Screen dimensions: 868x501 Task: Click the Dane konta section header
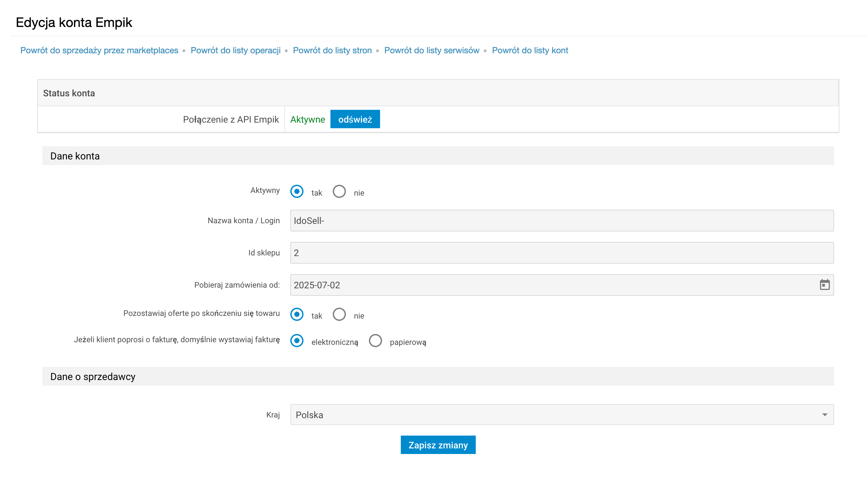click(438, 156)
